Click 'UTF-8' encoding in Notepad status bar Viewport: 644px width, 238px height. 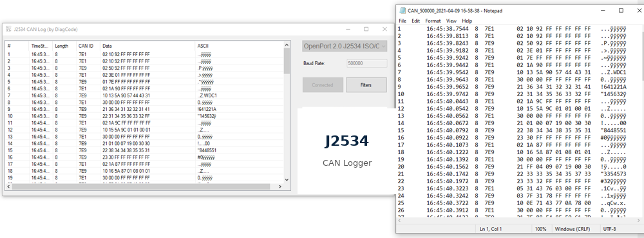click(609, 229)
